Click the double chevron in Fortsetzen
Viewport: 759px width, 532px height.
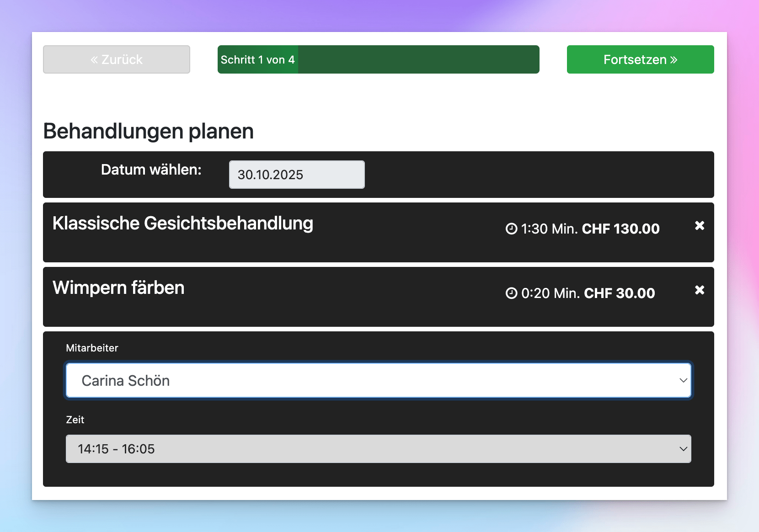pos(673,60)
